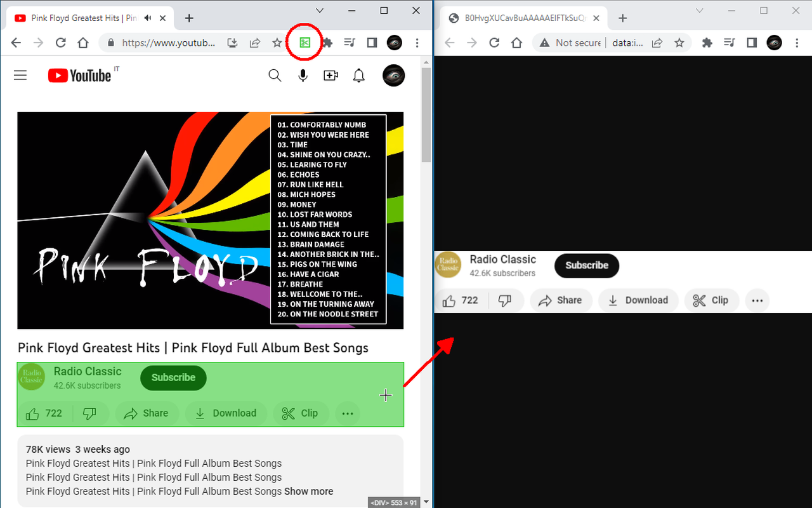Open the three-dot more actions menu under the video
The height and width of the screenshot is (508, 812).
348,413
